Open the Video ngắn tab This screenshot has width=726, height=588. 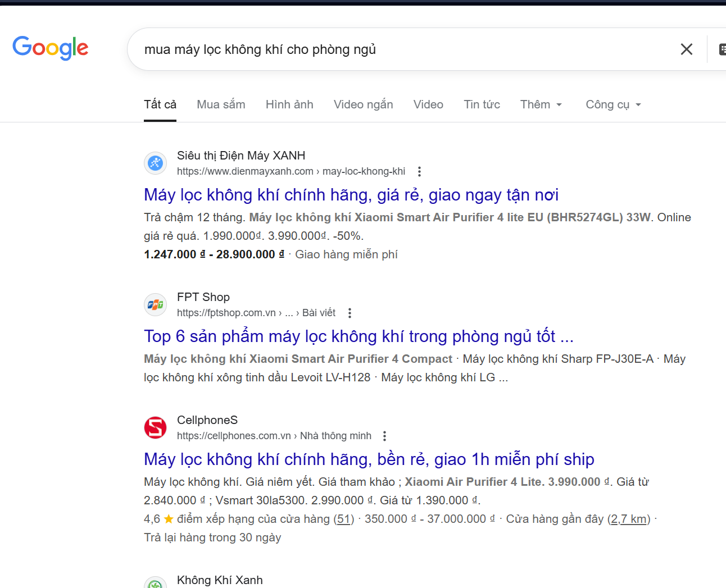pyautogui.click(x=363, y=104)
